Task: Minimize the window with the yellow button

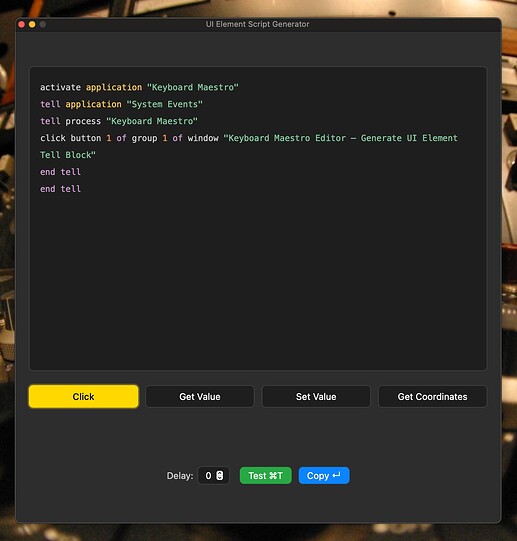Action: [x=32, y=24]
